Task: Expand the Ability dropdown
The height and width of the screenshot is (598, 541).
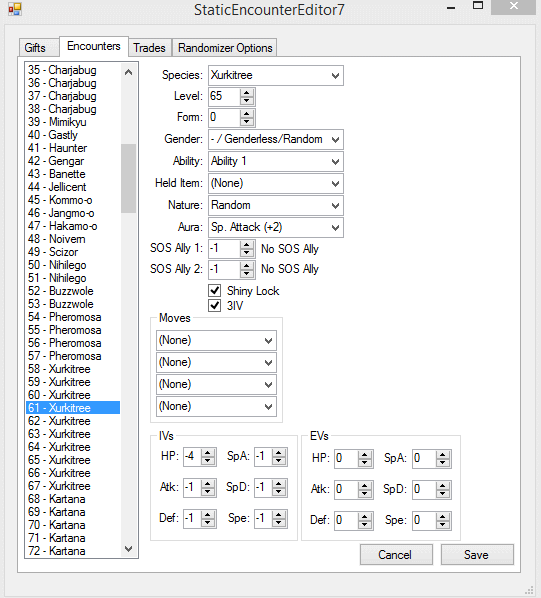Action: point(276,162)
